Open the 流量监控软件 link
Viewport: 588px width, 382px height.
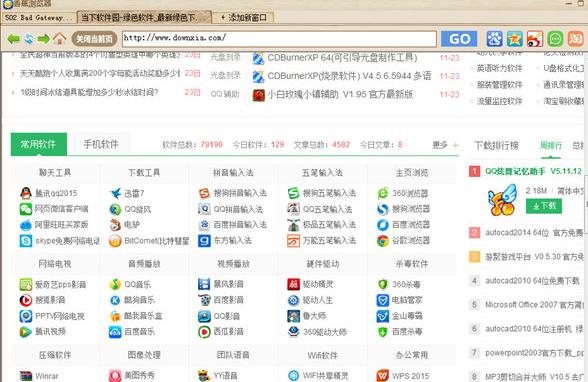pos(499,101)
